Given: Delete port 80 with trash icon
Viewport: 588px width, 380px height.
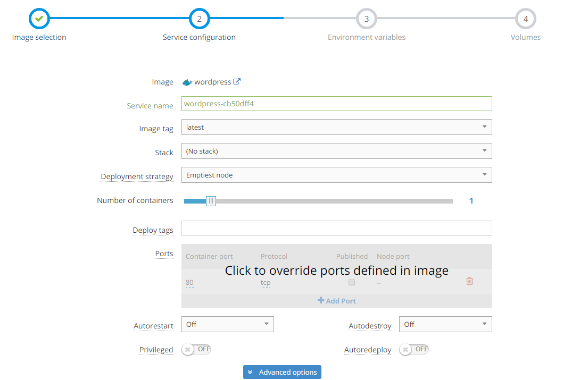Looking at the screenshot, I should [469, 281].
